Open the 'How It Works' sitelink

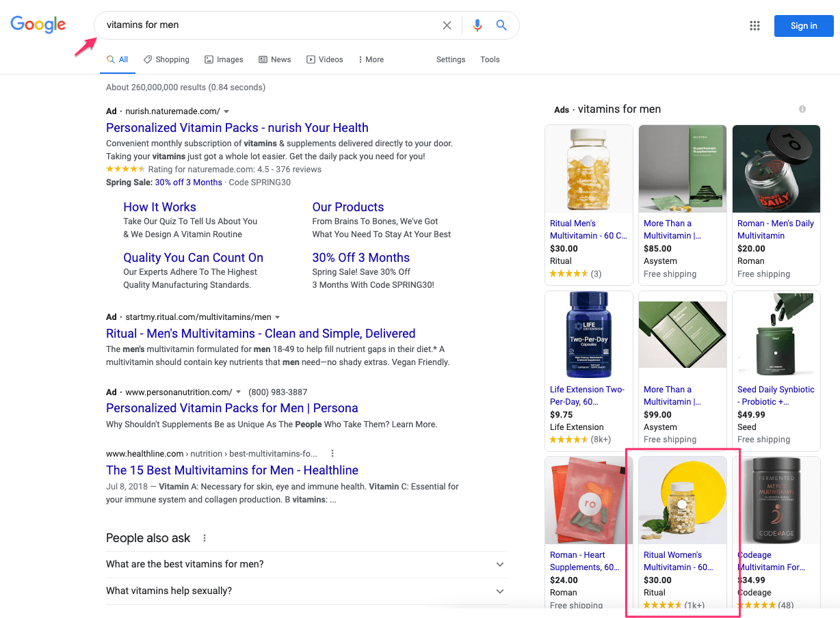point(159,207)
